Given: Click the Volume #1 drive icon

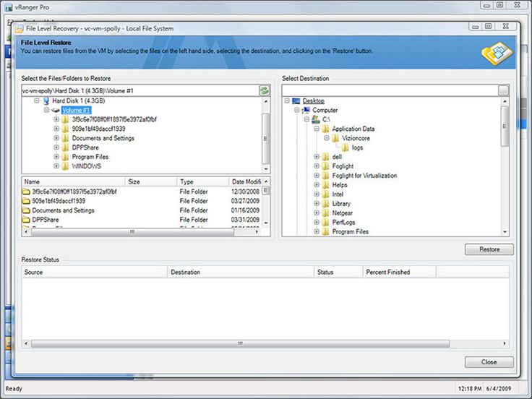Looking at the screenshot, I should click(x=56, y=111).
